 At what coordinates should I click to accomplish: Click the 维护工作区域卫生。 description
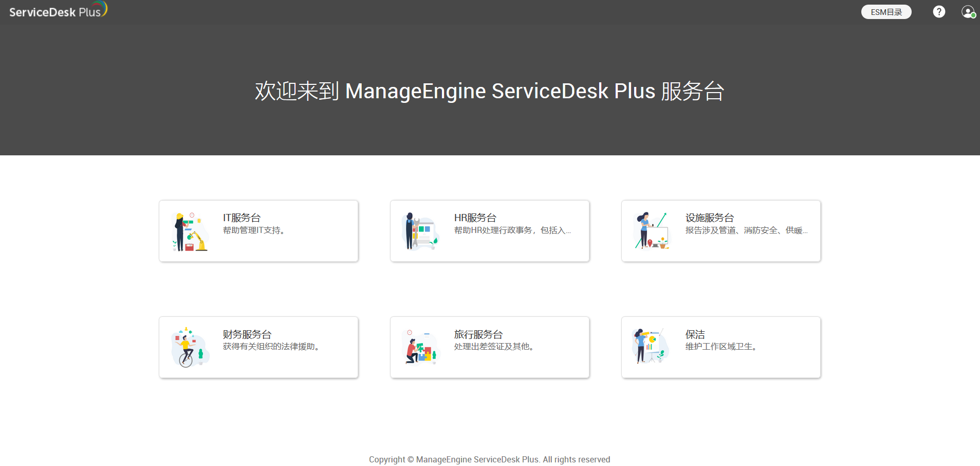pyautogui.click(x=721, y=347)
